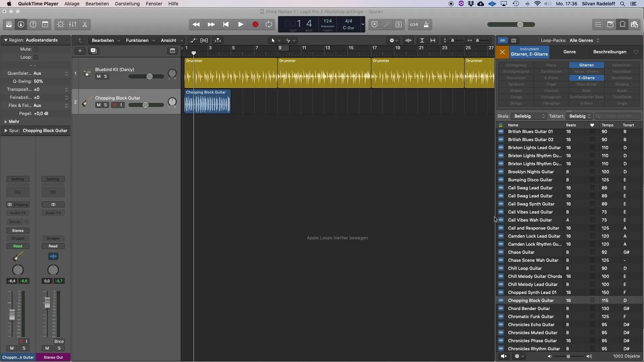Toggle the Loop Browser button

(x=623, y=24)
